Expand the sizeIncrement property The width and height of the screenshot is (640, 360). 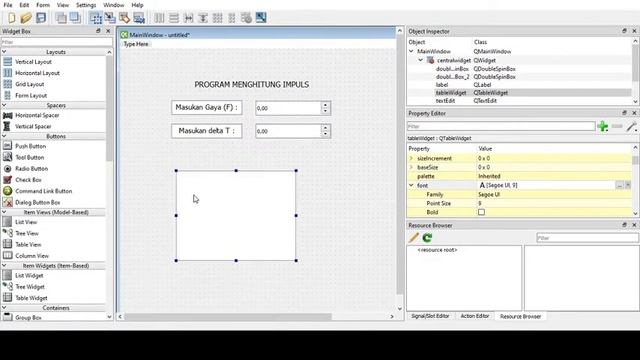pos(411,158)
